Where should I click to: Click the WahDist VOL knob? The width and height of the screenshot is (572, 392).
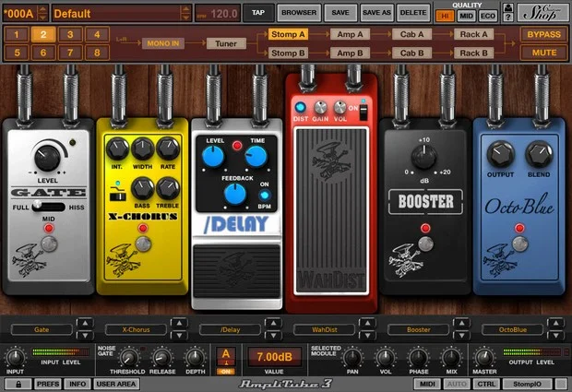[340, 108]
